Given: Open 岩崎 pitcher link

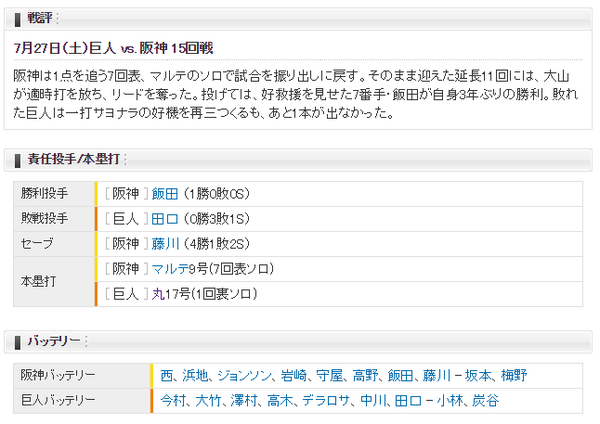Looking at the screenshot, I should (x=293, y=375).
